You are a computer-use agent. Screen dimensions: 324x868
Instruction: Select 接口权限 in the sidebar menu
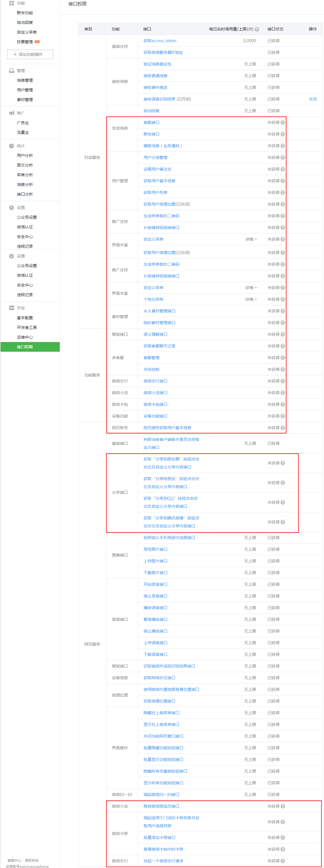[x=25, y=347]
